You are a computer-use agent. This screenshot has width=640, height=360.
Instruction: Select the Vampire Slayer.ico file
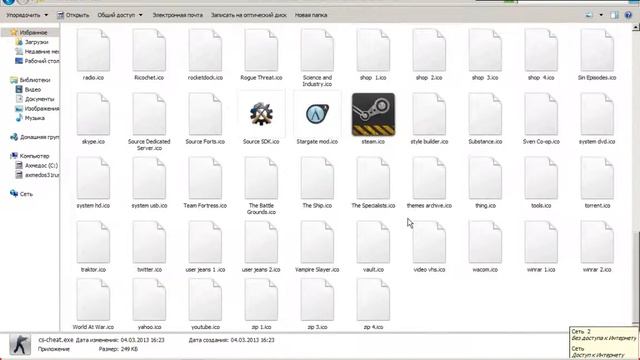coord(317,247)
